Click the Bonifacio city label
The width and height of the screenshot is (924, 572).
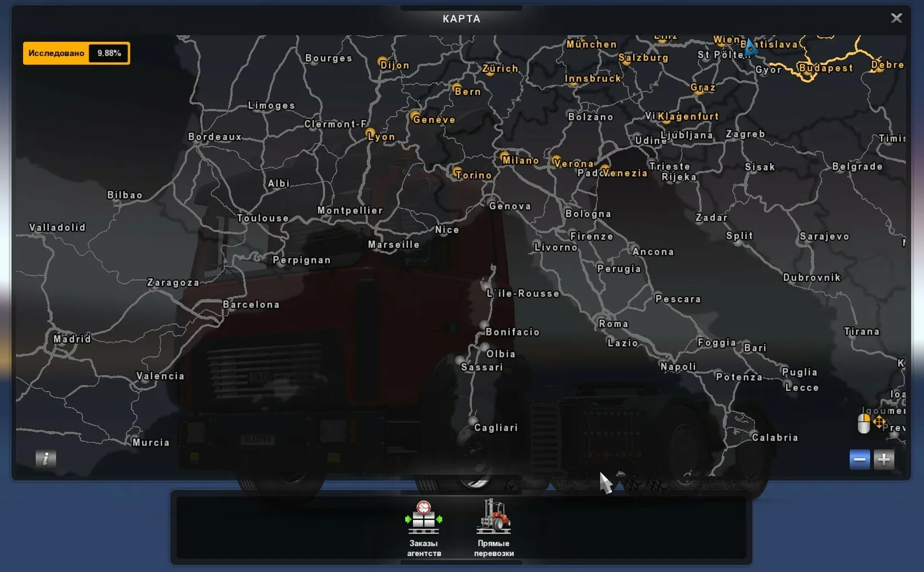point(513,332)
